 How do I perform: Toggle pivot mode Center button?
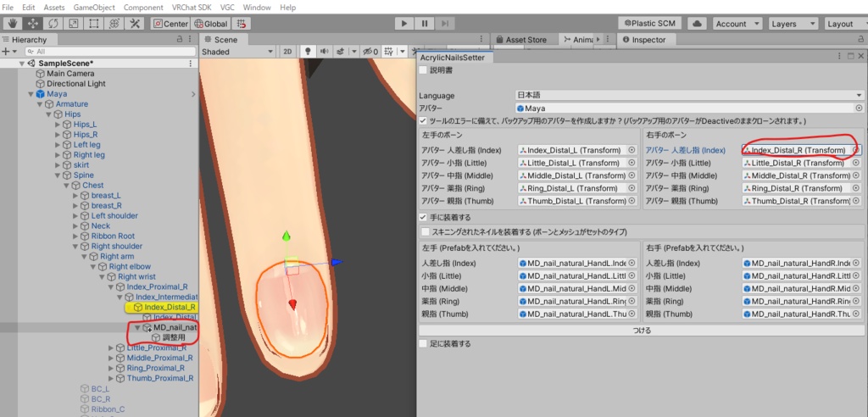pos(171,24)
